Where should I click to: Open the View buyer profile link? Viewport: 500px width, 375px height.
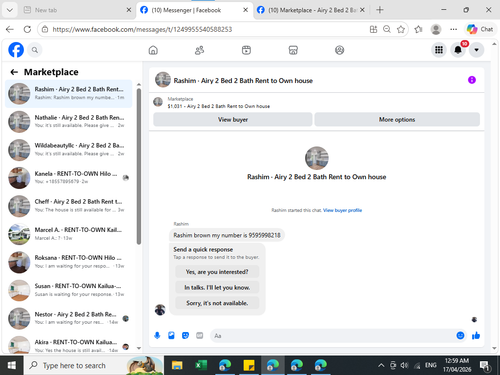click(x=342, y=210)
